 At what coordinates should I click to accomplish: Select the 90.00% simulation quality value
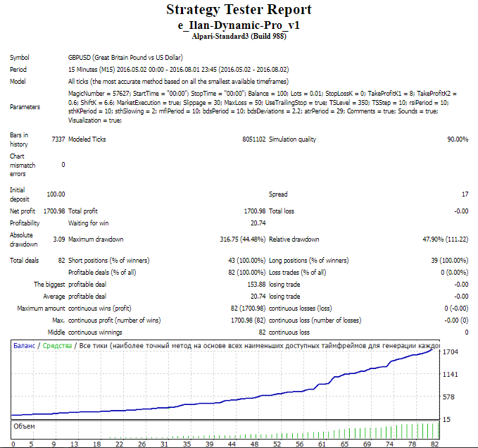click(457, 140)
